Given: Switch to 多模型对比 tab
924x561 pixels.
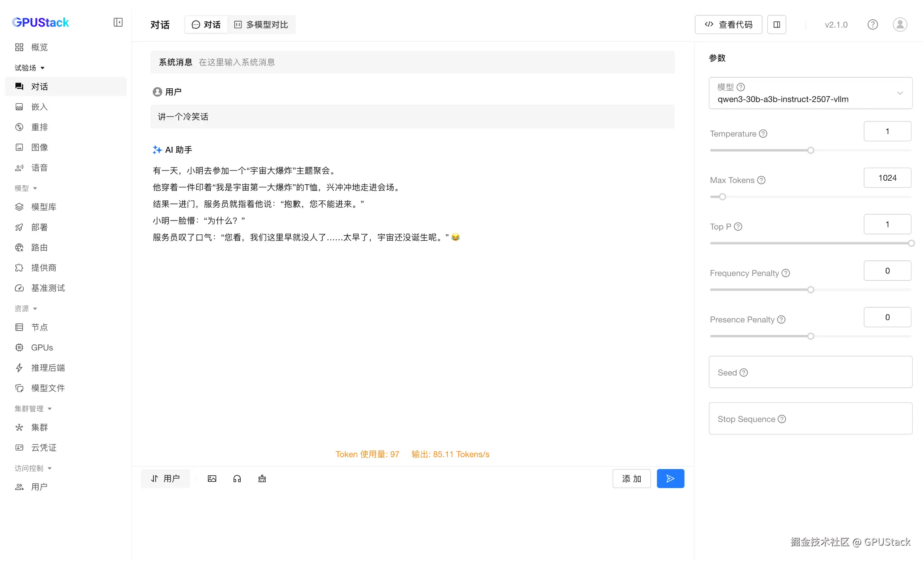Looking at the screenshot, I should coord(261,24).
